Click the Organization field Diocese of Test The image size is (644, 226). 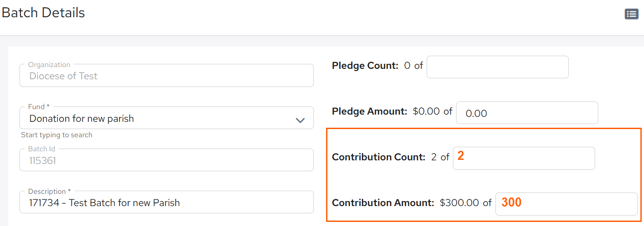tap(167, 75)
